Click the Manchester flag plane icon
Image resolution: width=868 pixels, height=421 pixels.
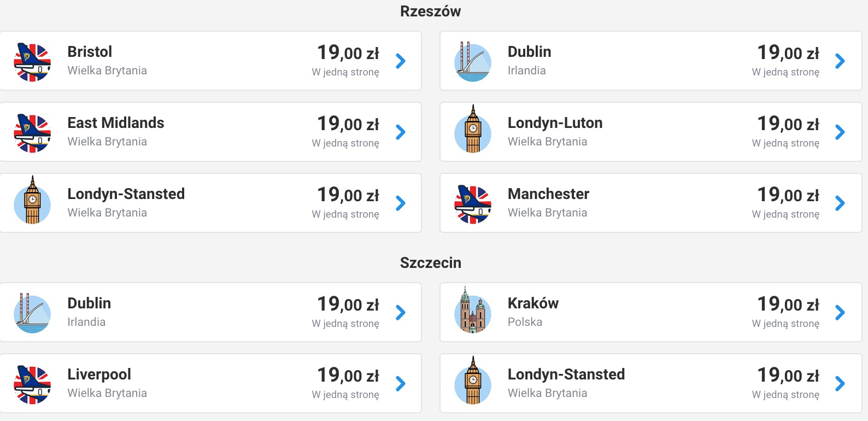[473, 204]
